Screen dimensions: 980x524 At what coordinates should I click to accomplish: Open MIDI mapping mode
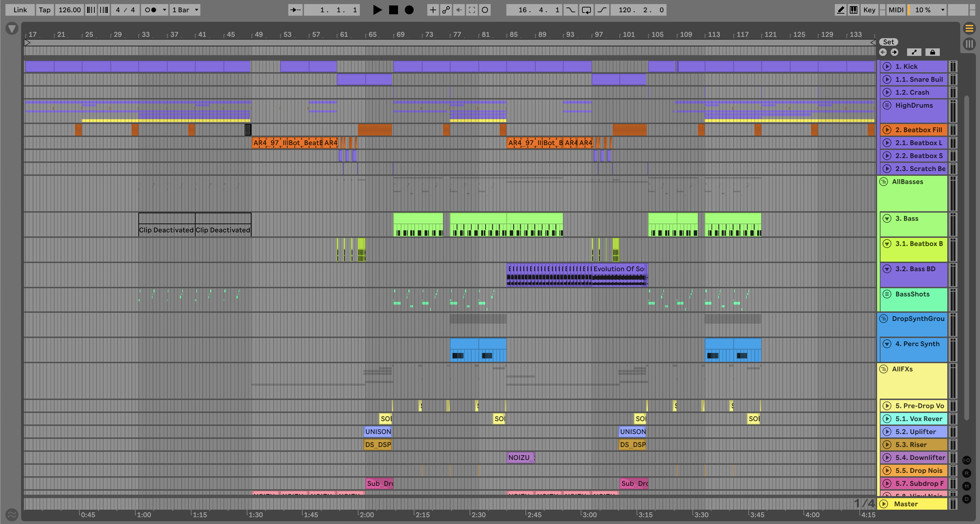coord(895,10)
